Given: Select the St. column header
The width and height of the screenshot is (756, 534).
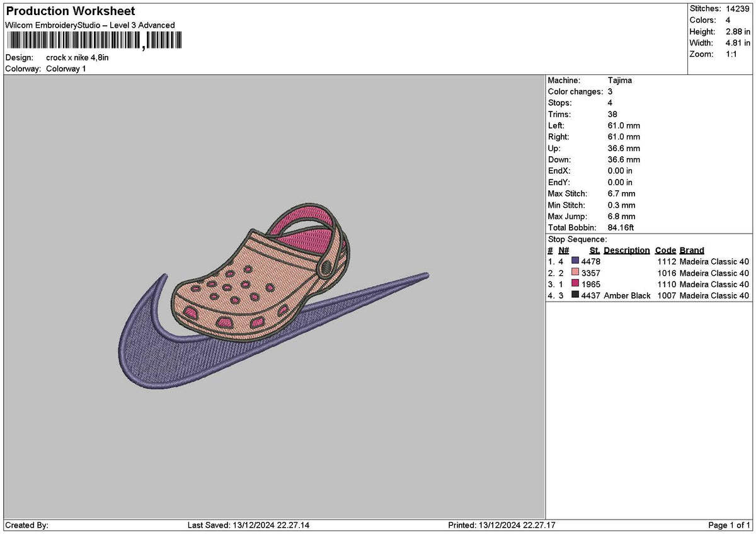Looking at the screenshot, I should (x=593, y=250).
